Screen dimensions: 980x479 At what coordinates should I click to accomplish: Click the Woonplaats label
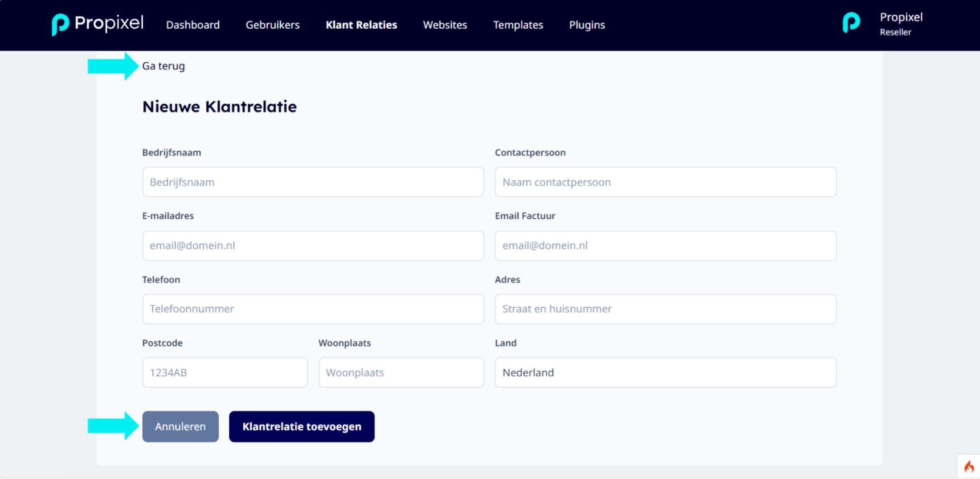(x=345, y=343)
